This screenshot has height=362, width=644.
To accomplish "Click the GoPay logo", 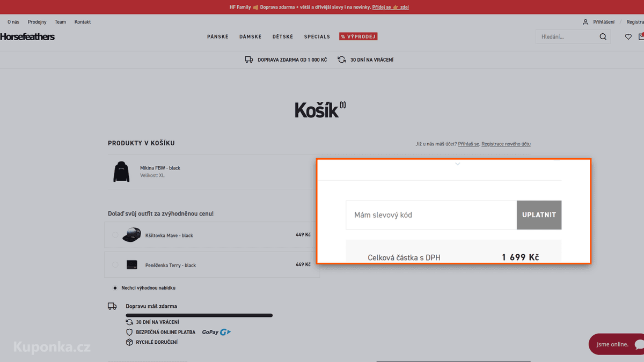I will pos(216,332).
